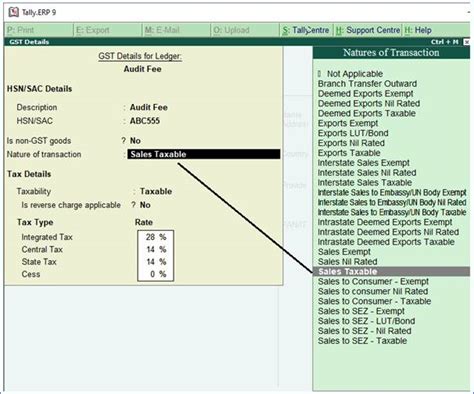The height and width of the screenshot is (394, 474).
Task: Choose Intrastate Deemed Exports Taxable
Action: [386, 242]
